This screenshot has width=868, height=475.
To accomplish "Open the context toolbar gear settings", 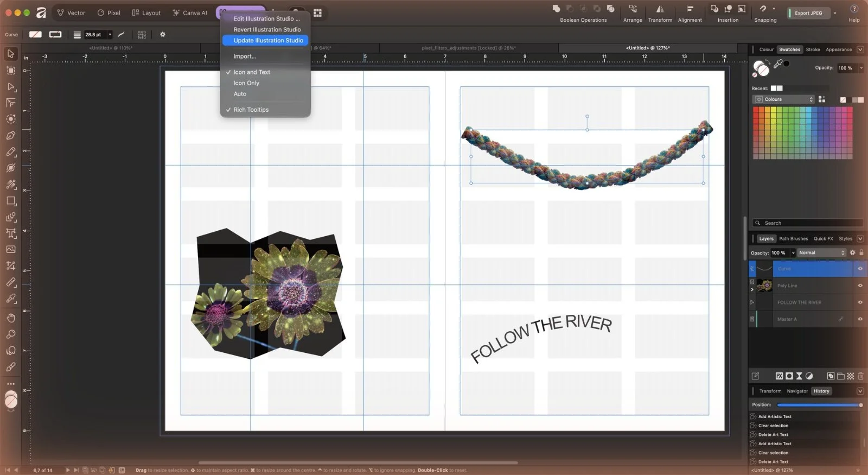I will pyautogui.click(x=162, y=34).
